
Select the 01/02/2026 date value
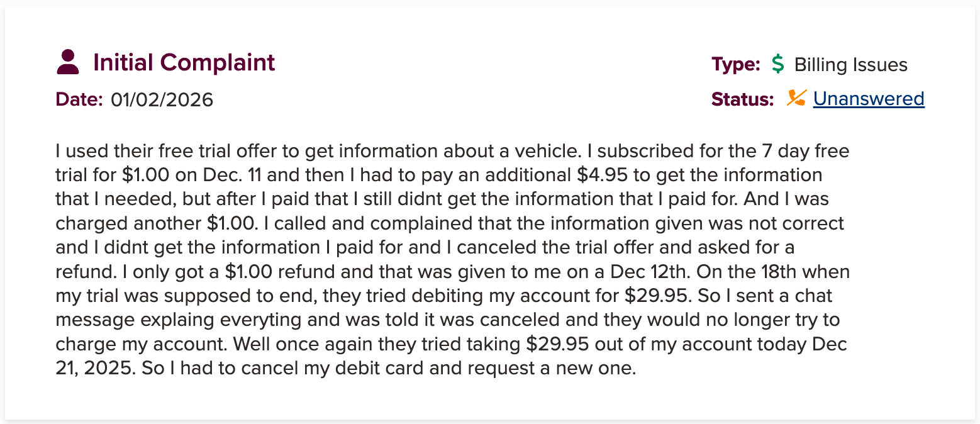(162, 99)
